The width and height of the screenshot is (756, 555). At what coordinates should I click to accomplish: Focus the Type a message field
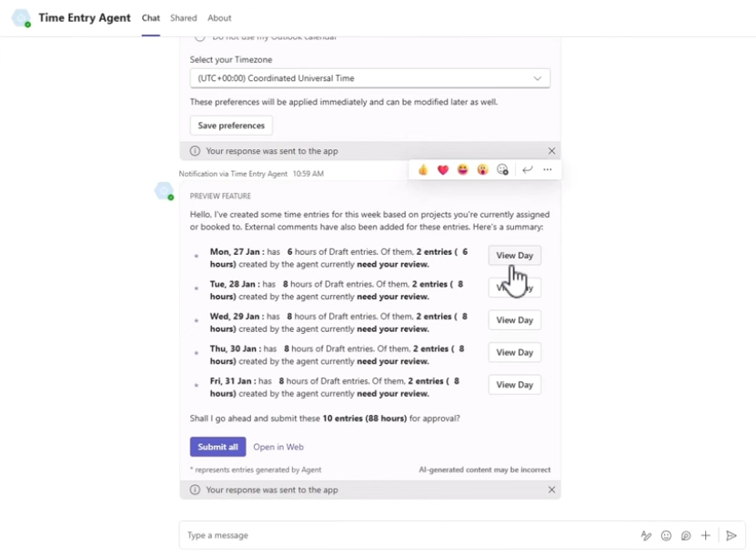tap(409, 535)
